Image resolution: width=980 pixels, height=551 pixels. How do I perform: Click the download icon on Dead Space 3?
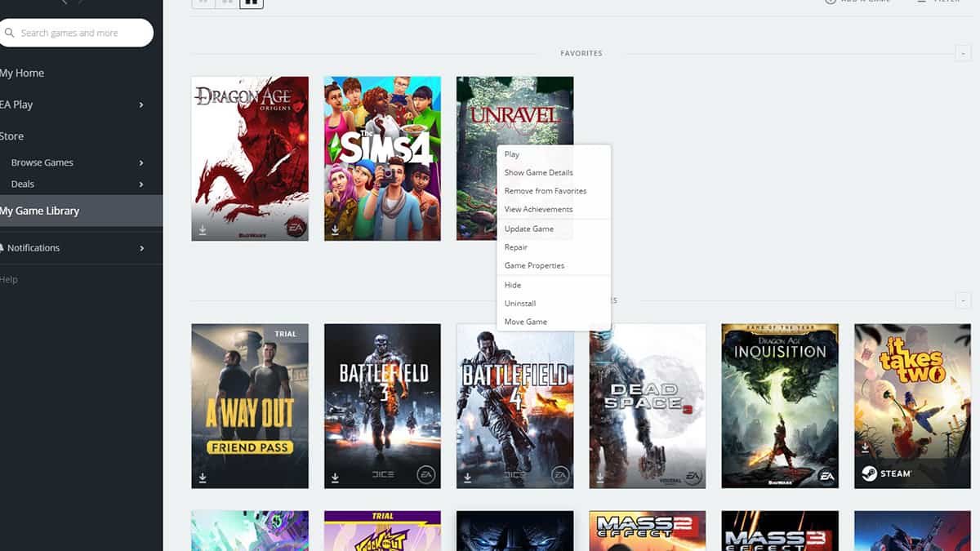pyautogui.click(x=599, y=476)
